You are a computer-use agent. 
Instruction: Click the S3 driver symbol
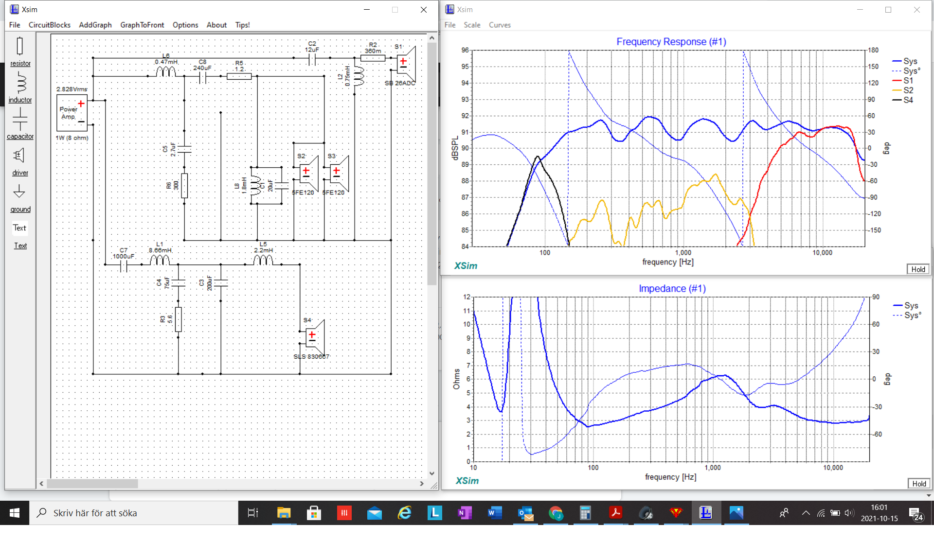click(x=339, y=174)
